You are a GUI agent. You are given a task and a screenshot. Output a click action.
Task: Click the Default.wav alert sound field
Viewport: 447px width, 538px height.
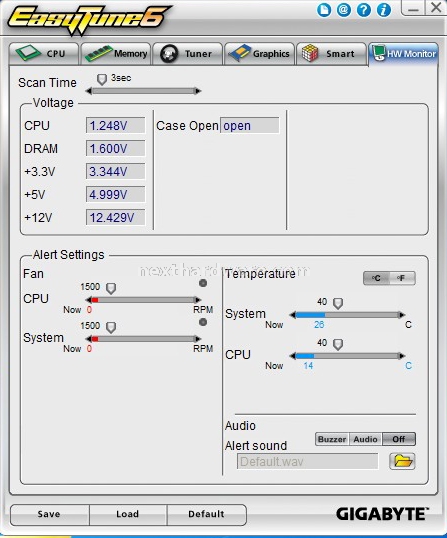click(x=307, y=461)
